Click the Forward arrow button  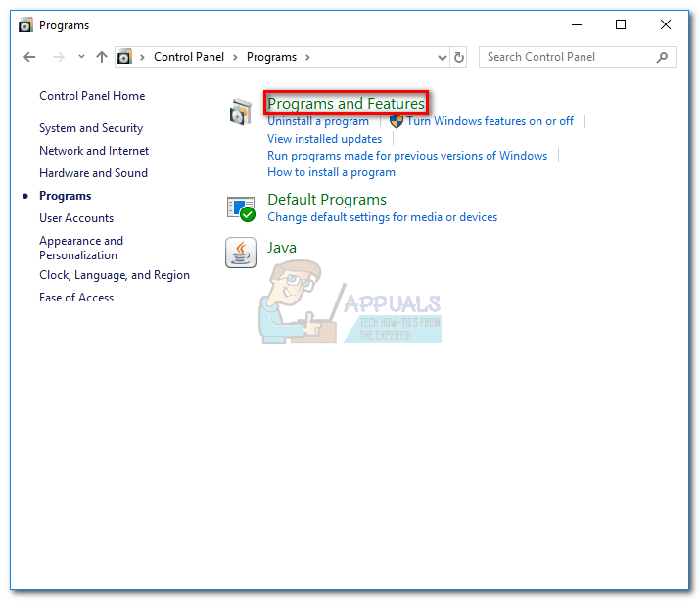point(59,57)
